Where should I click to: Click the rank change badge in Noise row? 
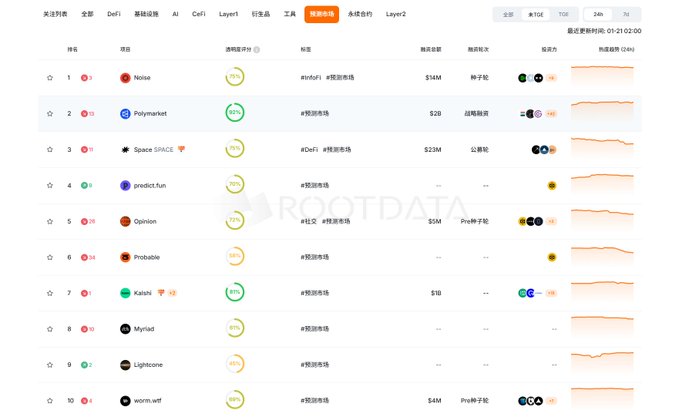coord(87,78)
